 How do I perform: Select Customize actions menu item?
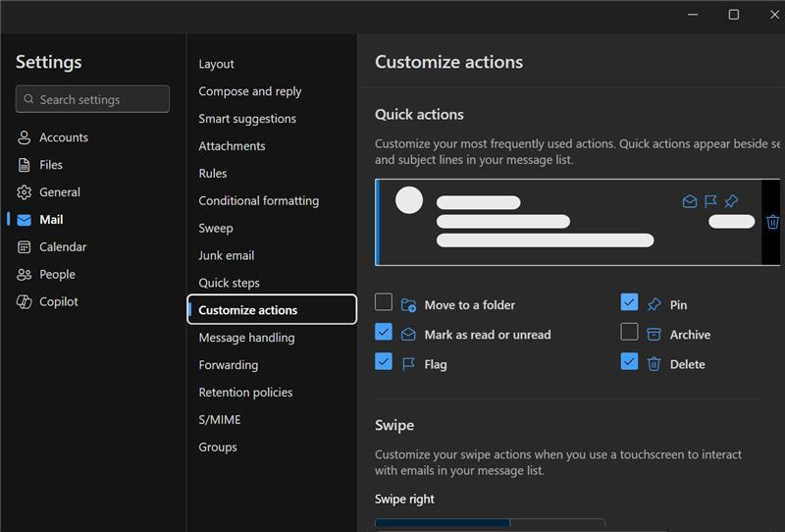tap(272, 310)
